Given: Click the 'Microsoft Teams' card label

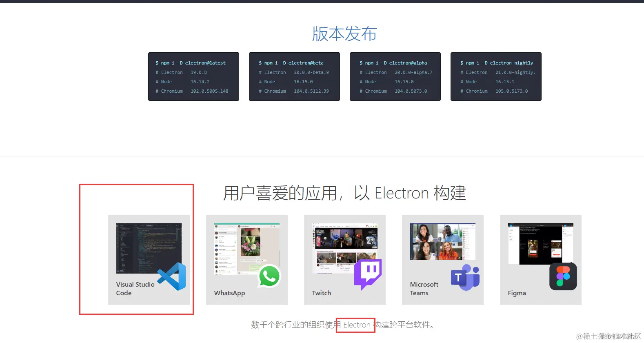Looking at the screenshot, I should (x=424, y=289).
